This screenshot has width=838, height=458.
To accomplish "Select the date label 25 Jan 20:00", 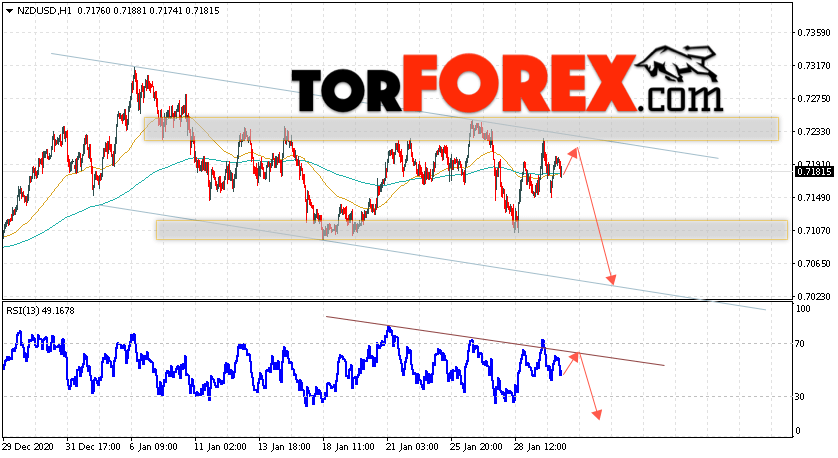I will (x=476, y=447).
